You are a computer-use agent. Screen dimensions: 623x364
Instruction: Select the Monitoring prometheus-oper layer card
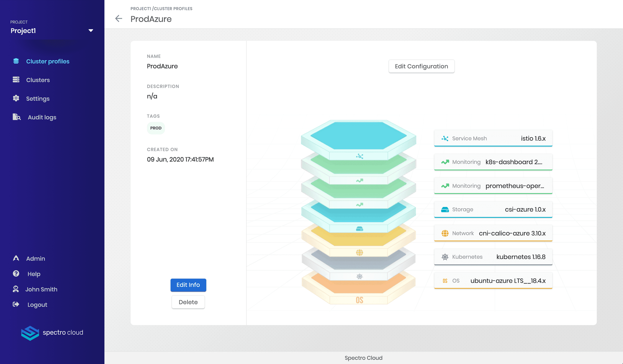click(493, 186)
